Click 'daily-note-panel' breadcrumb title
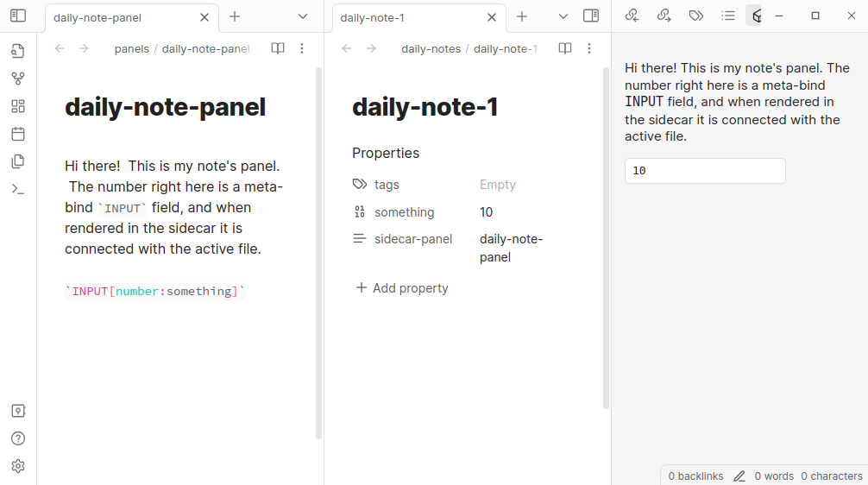The width and height of the screenshot is (868, 485). point(206,48)
